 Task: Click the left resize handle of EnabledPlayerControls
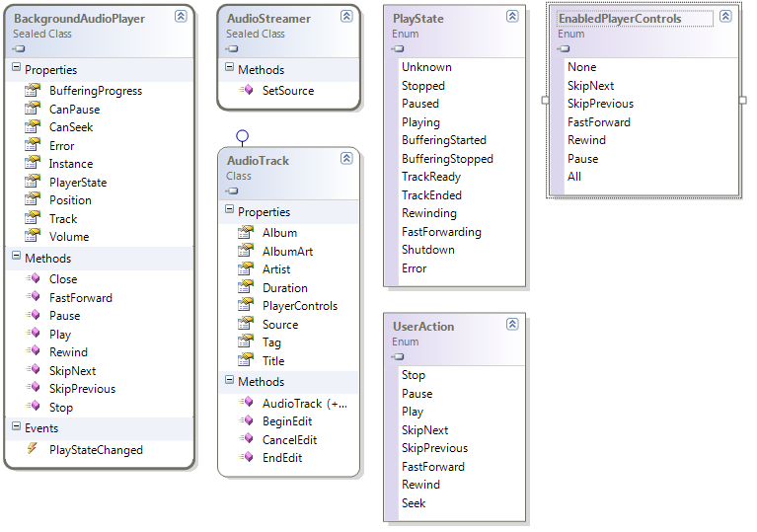pos(545,100)
